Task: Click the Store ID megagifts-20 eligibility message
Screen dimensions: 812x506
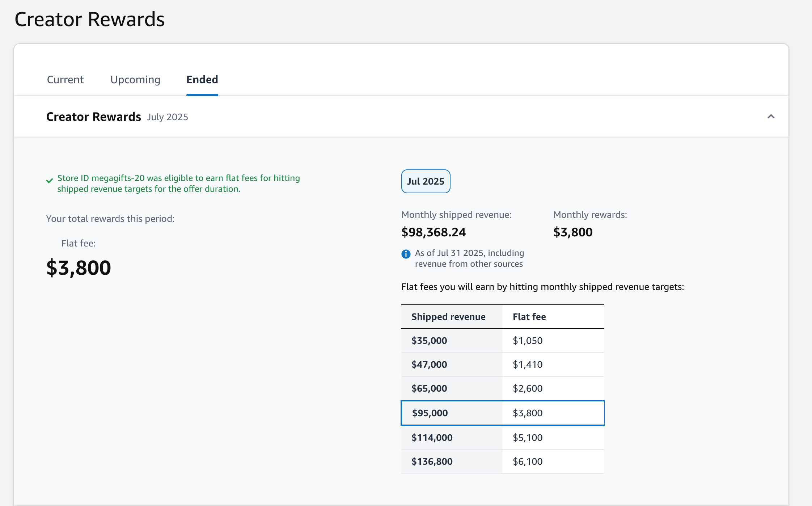Action: 178,184
